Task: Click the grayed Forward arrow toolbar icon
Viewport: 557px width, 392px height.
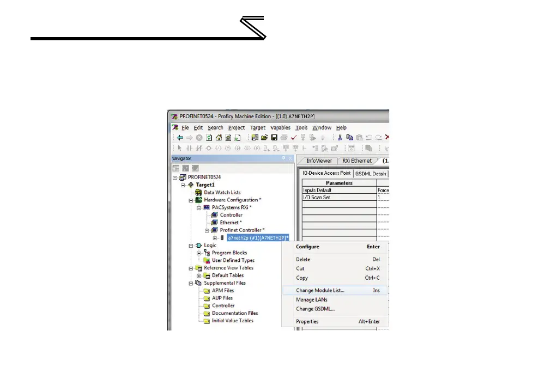Action: coord(189,138)
